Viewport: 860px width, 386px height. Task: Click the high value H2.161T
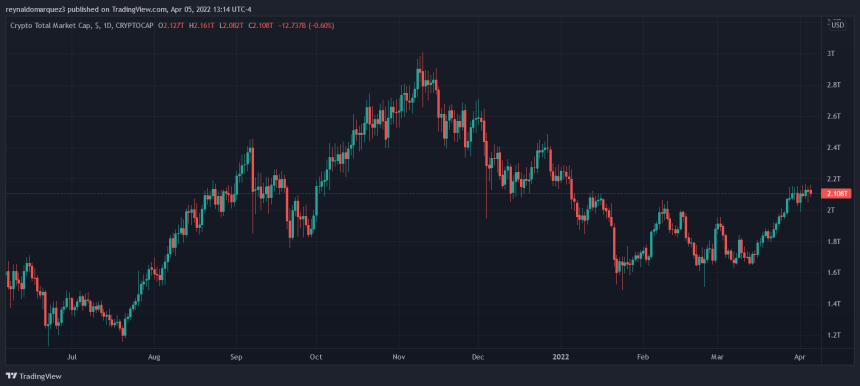coord(201,26)
